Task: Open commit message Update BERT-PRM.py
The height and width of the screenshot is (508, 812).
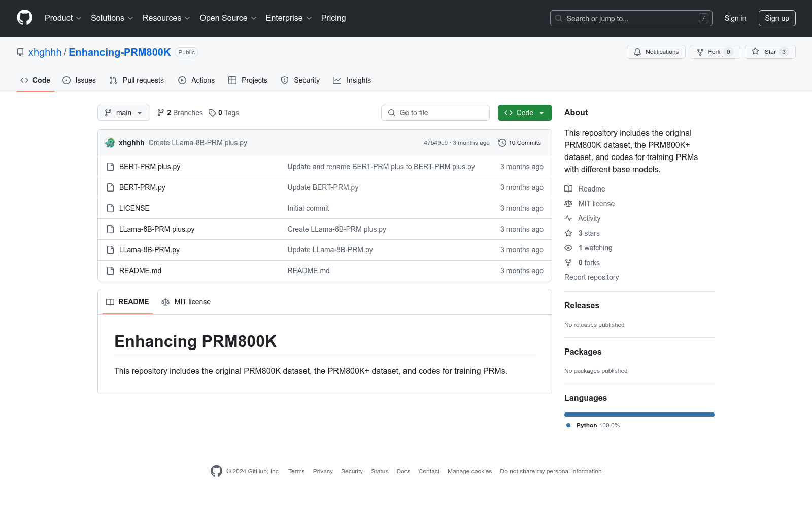Action: (323, 187)
